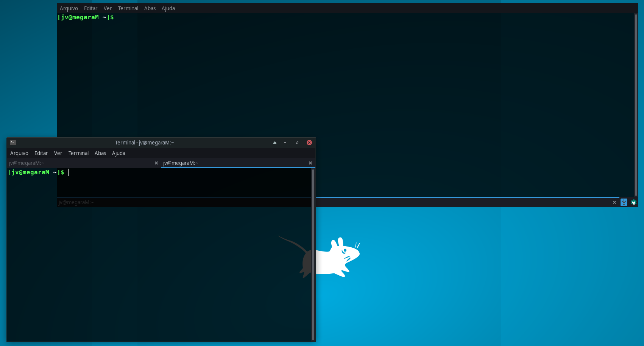This screenshot has height=346, width=644.
Task: Open the terminal window menu icon in title bar
Action: (x=13, y=143)
